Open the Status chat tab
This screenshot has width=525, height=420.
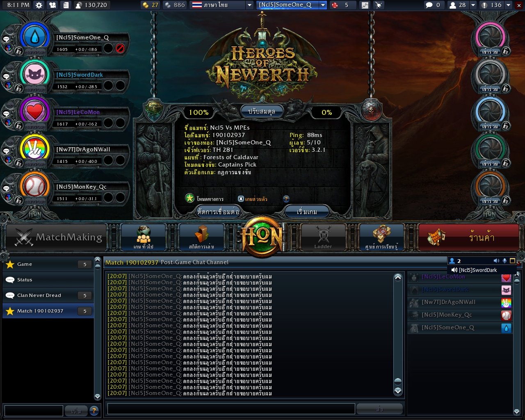[x=48, y=280]
